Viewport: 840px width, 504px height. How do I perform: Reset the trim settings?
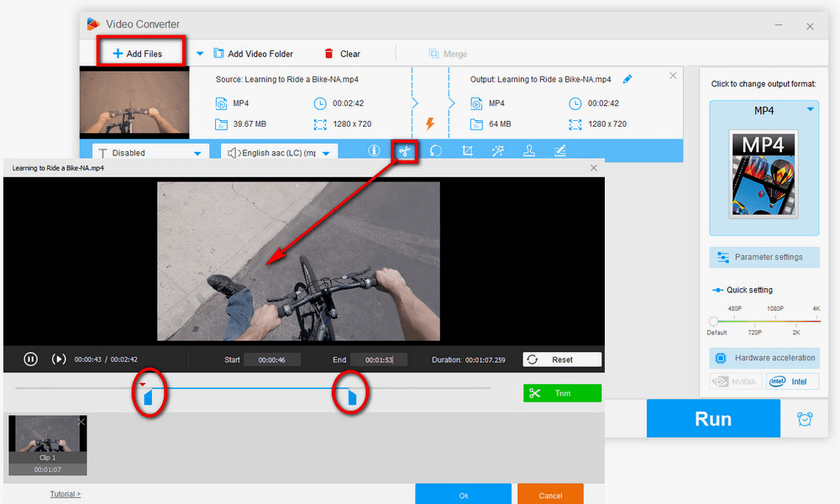(562, 360)
